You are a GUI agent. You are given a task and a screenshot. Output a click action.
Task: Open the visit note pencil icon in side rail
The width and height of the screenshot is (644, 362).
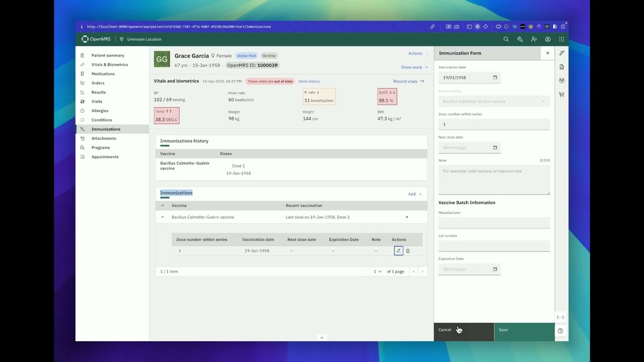(x=561, y=53)
